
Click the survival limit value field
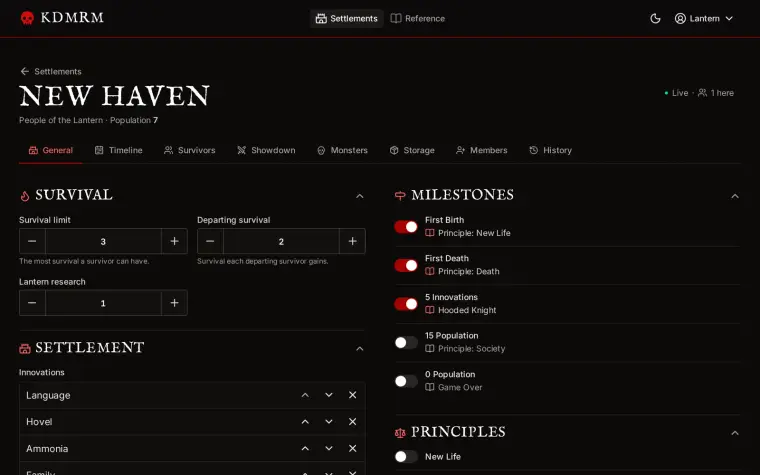[103, 241]
